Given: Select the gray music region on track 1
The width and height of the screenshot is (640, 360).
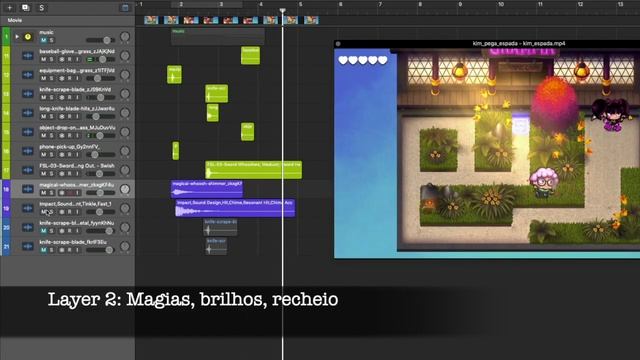Looking at the screenshot, I should click(x=218, y=37).
